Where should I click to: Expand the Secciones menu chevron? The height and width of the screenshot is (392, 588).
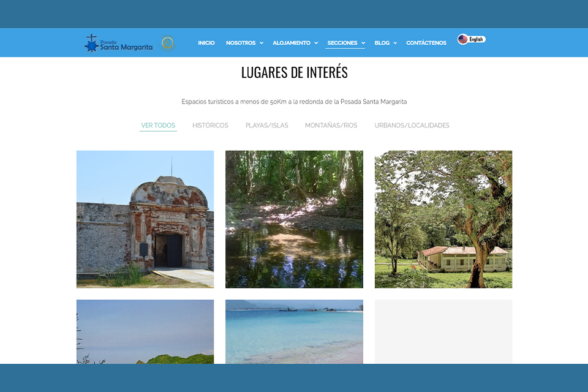363,43
